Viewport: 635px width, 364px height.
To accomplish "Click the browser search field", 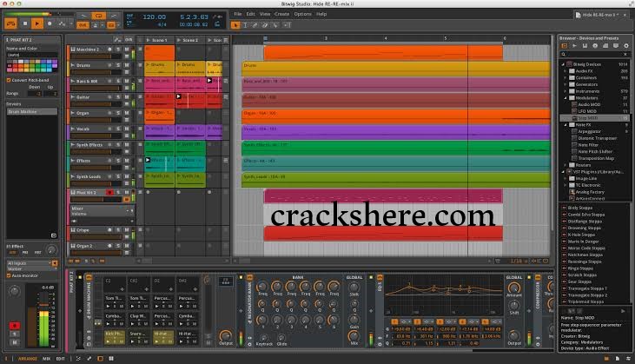I will click(x=592, y=54).
